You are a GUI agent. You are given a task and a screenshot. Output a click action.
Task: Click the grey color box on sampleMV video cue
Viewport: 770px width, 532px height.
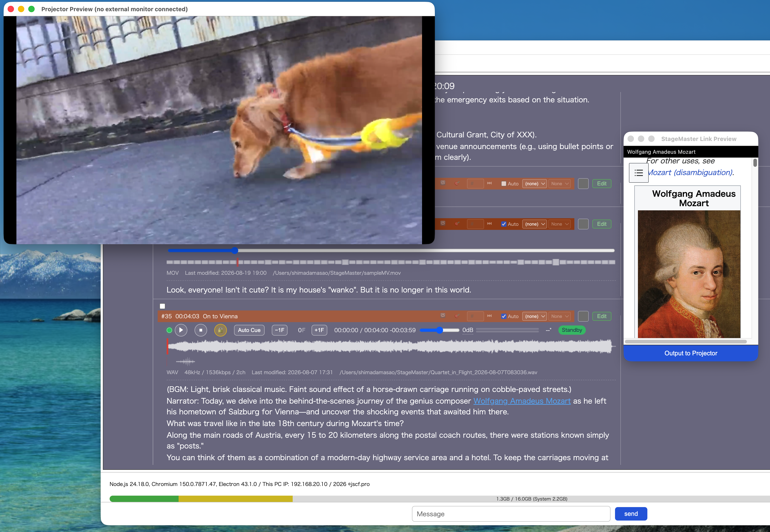[583, 224]
